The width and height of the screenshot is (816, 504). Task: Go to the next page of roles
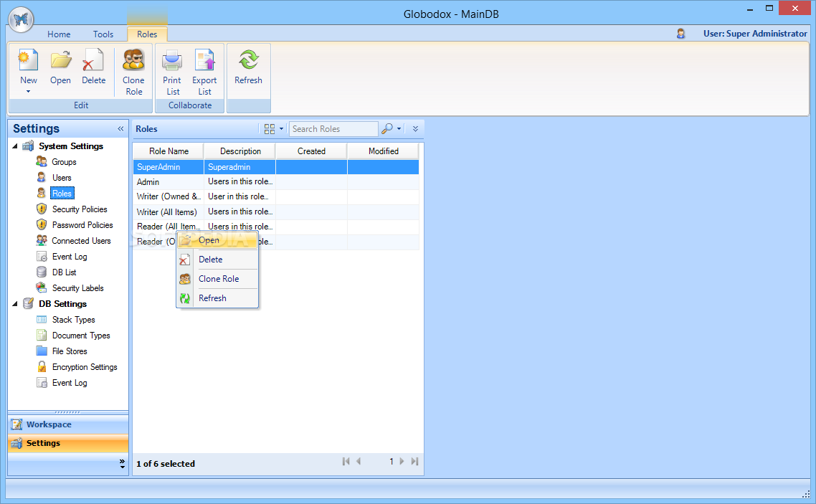(402, 462)
